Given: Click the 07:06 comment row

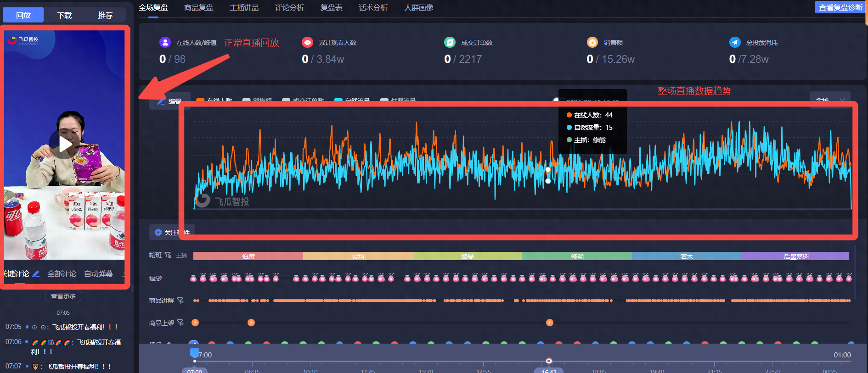Looking at the screenshot, I should (63, 347).
